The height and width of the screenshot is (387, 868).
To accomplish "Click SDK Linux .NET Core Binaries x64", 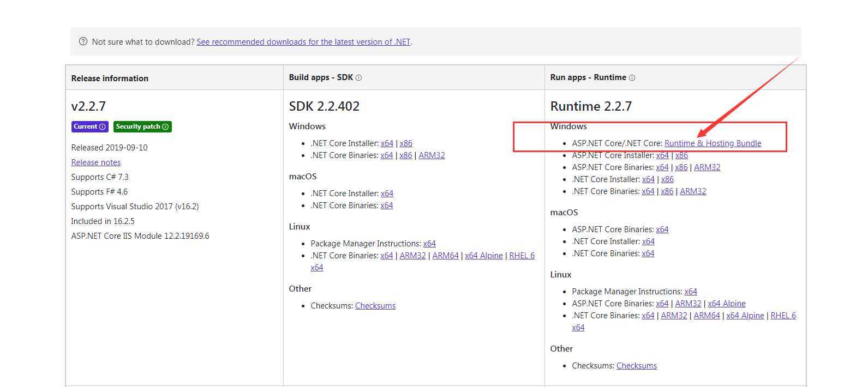I will (x=387, y=256).
